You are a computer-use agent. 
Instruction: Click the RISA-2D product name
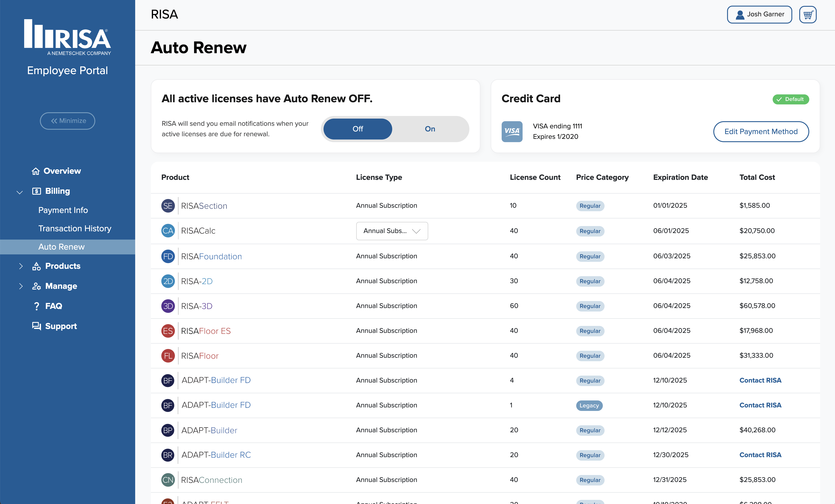[x=197, y=281]
